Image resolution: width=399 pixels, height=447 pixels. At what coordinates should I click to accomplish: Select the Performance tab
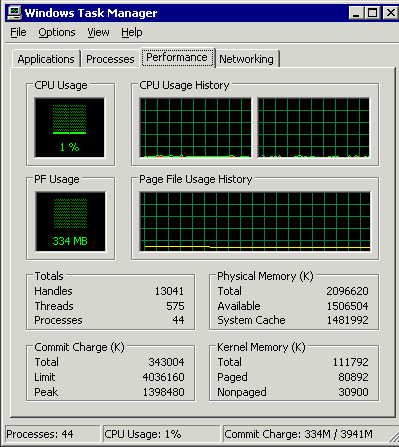coord(177,57)
